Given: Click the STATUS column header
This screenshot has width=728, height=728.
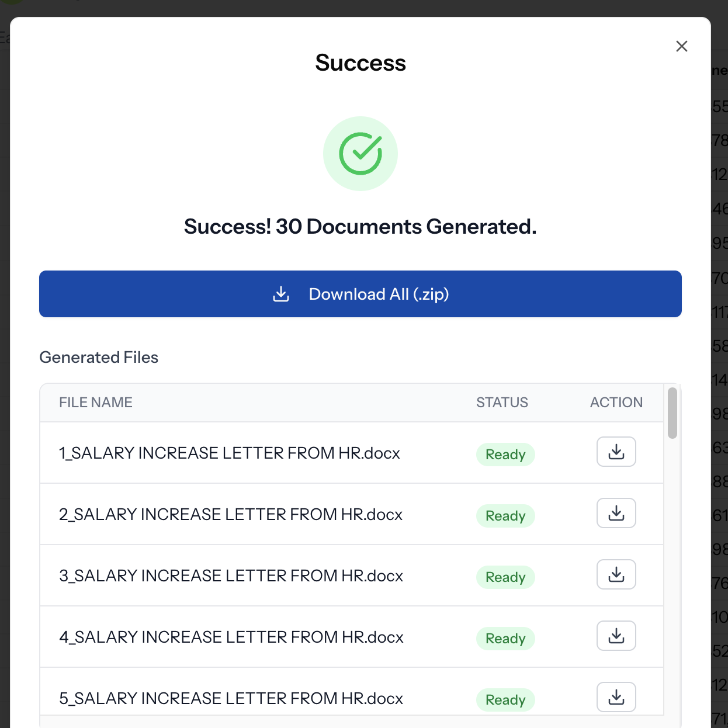Looking at the screenshot, I should tap(502, 403).
